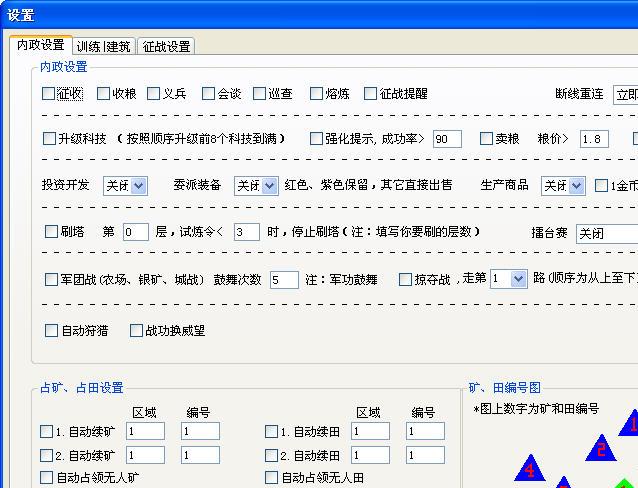Enable 战功换威望 checkbox
The height and width of the screenshot is (488, 638).
pyautogui.click(x=135, y=330)
